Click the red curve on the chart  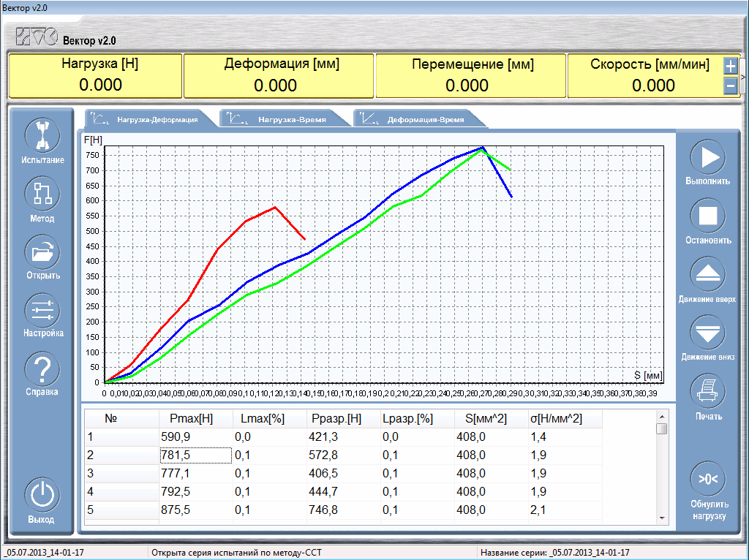tap(218, 248)
